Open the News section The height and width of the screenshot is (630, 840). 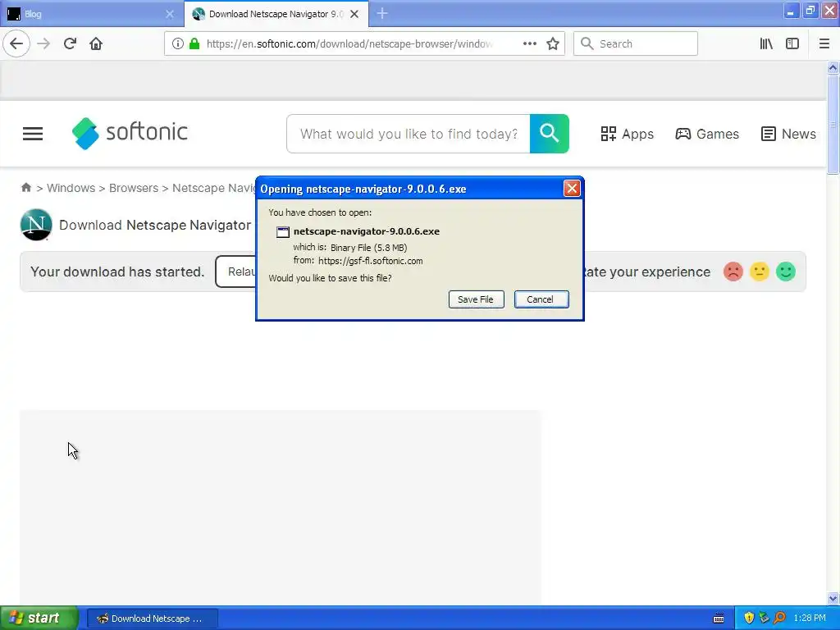(788, 134)
